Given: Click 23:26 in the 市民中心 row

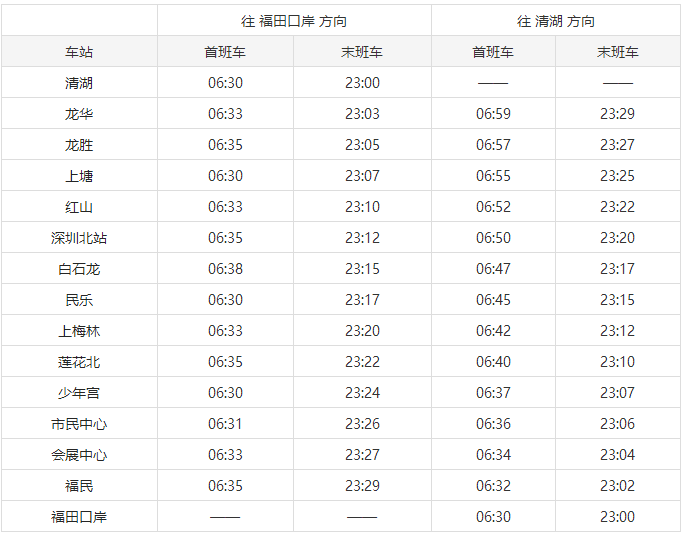Looking at the screenshot, I should (x=362, y=424).
